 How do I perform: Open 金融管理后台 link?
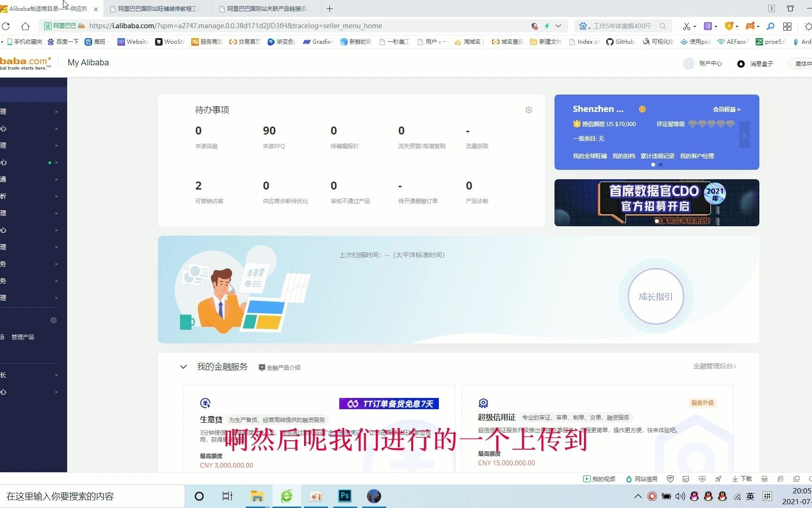714,366
